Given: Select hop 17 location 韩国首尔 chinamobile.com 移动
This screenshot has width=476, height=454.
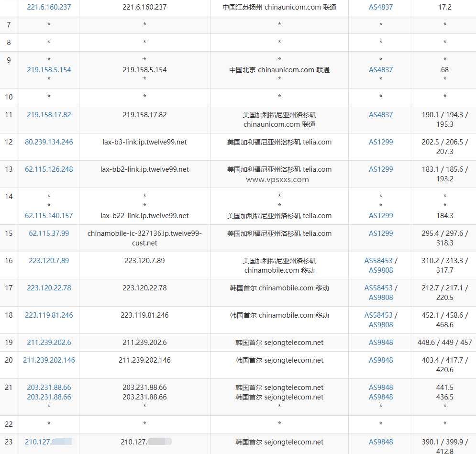Looking at the screenshot, I should pos(279,288).
